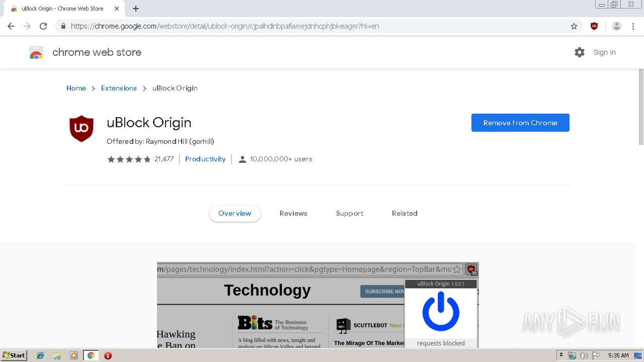Click Remove from Chrome button
The height and width of the screenshot is (362, 644).
click(520, 123)
